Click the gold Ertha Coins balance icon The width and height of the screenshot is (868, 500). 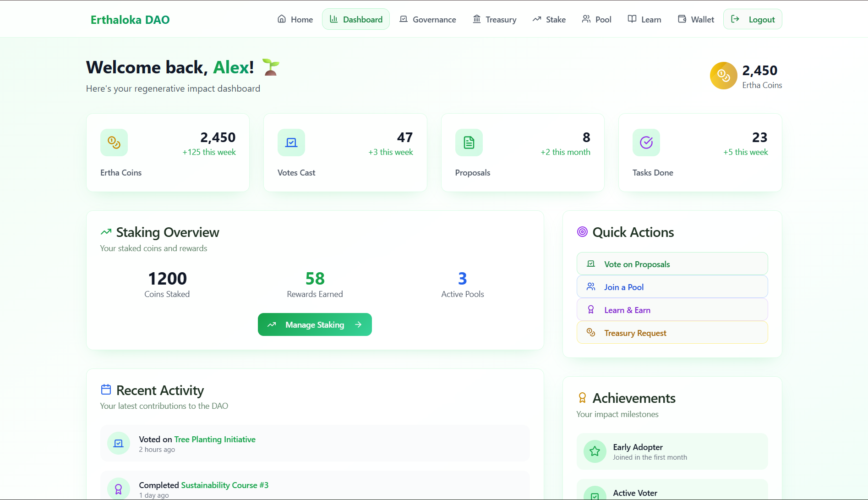(723, 76)
